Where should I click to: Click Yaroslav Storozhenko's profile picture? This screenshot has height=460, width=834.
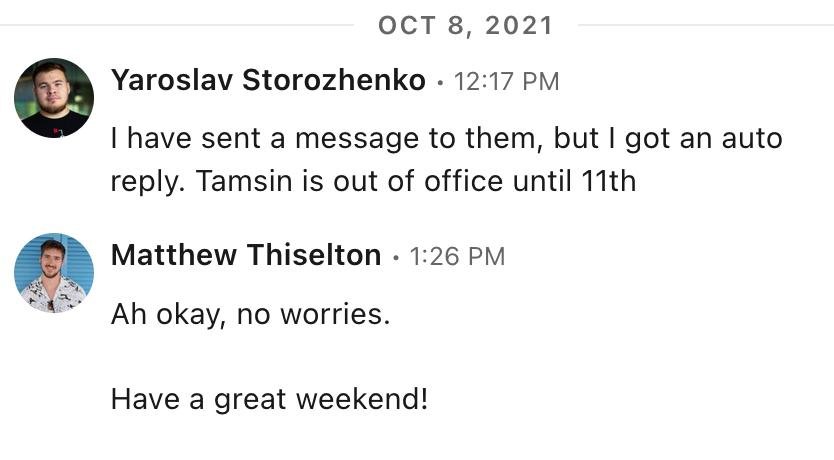pyautogui.click(x=54, y=98)
